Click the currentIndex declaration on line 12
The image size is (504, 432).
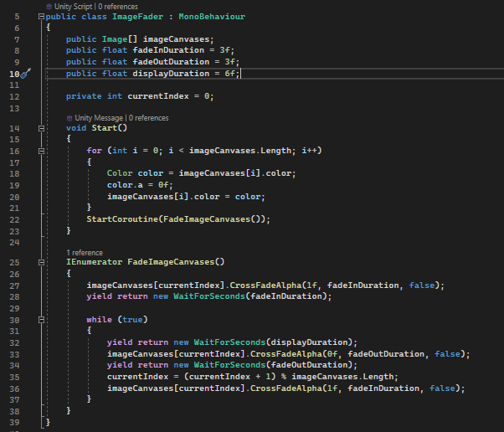(x=158, y=96)
